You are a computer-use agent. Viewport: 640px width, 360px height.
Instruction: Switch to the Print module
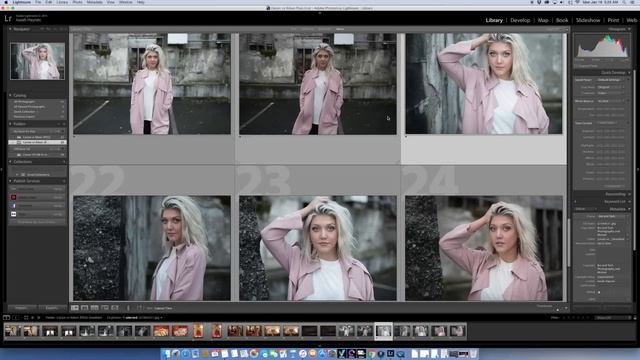tap(613, 20)
